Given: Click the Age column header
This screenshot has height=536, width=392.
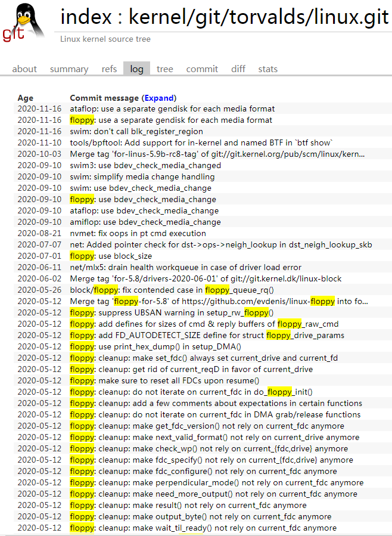Looking at the screenshot, I should point(26,98).
